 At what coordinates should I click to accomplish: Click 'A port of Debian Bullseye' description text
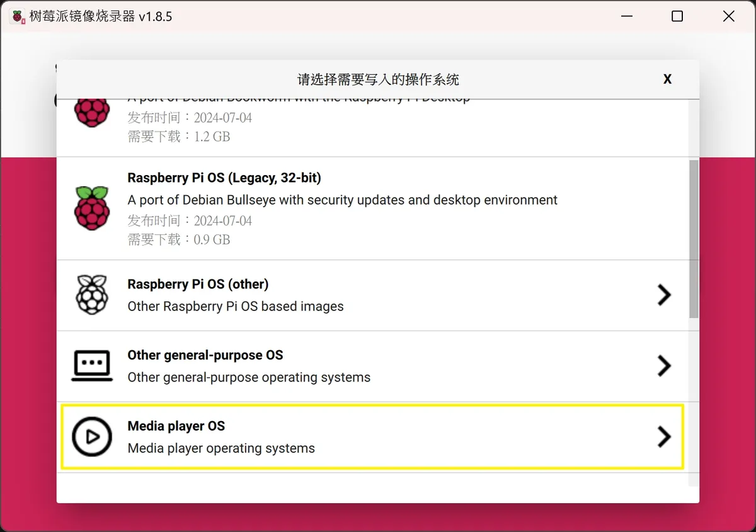(x=343, y=200)
